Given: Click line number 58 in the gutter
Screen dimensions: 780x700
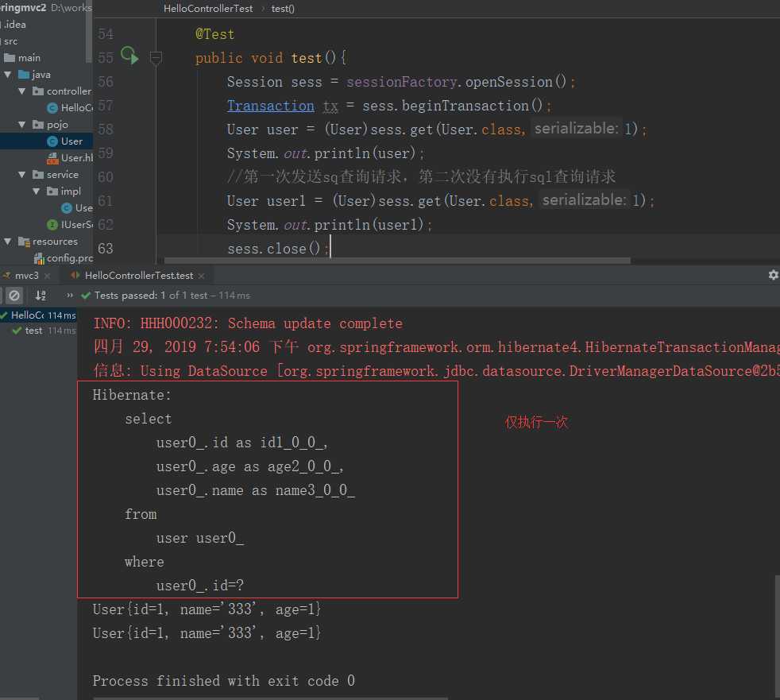Looking at the screenshot, I should [106, 130].
